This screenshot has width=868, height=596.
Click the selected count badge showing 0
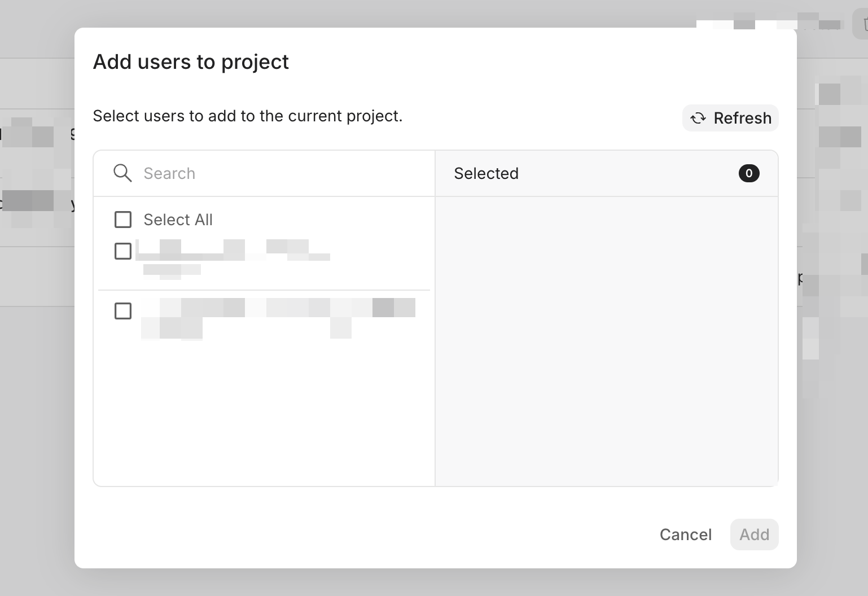click(748, 173)
